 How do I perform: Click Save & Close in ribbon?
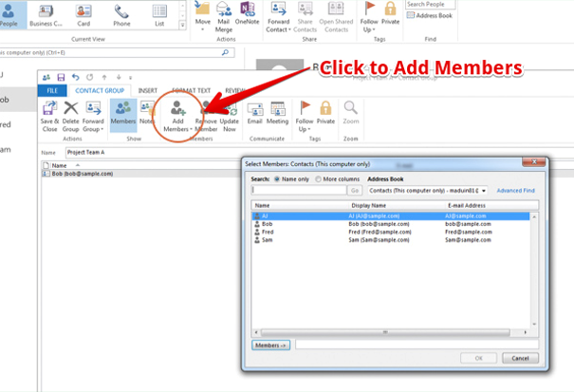[49, 110]
